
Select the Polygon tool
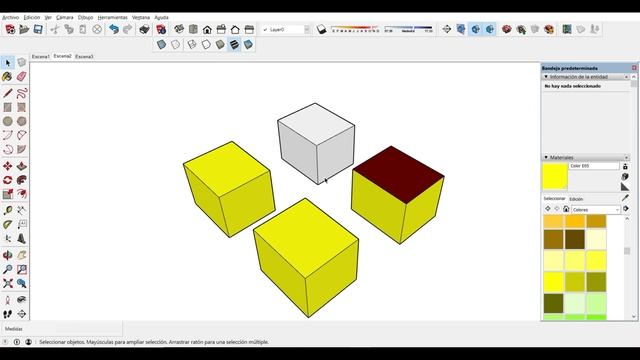[22, 121]
